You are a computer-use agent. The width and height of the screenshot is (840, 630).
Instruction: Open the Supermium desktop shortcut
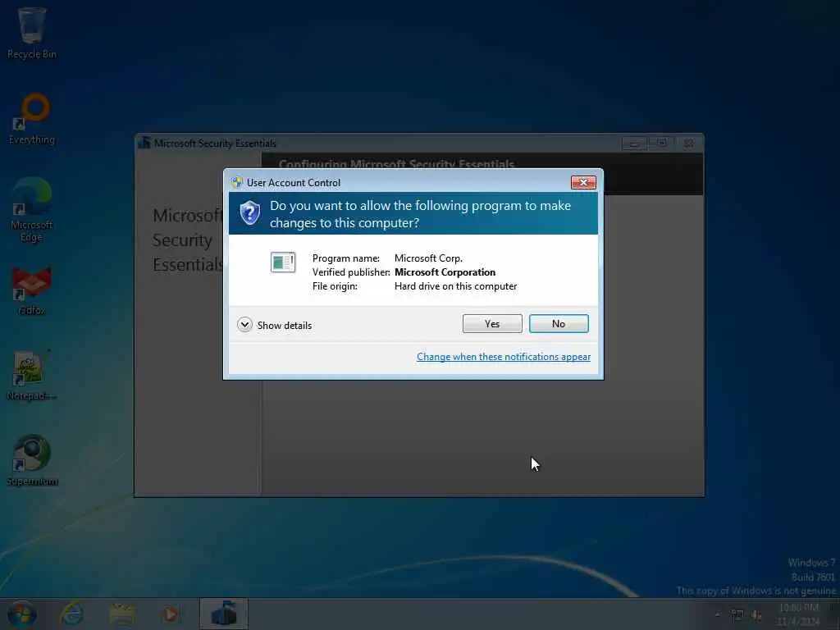(x=32, y=461)
